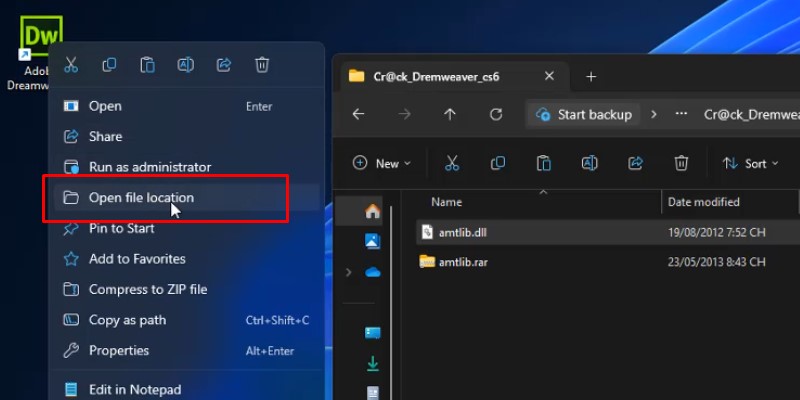Select Open file location menu entry
Screen dimensions: 800x400
click(x=141, y=198)
